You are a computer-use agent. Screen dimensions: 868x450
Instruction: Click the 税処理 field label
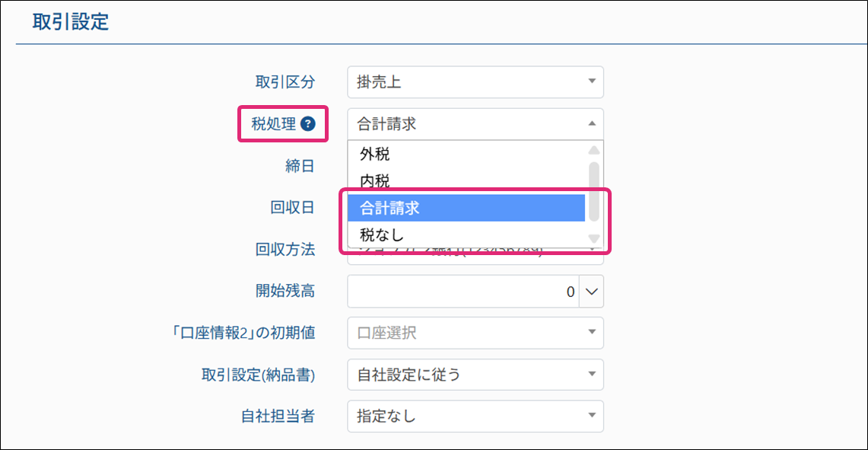[274, 124]
